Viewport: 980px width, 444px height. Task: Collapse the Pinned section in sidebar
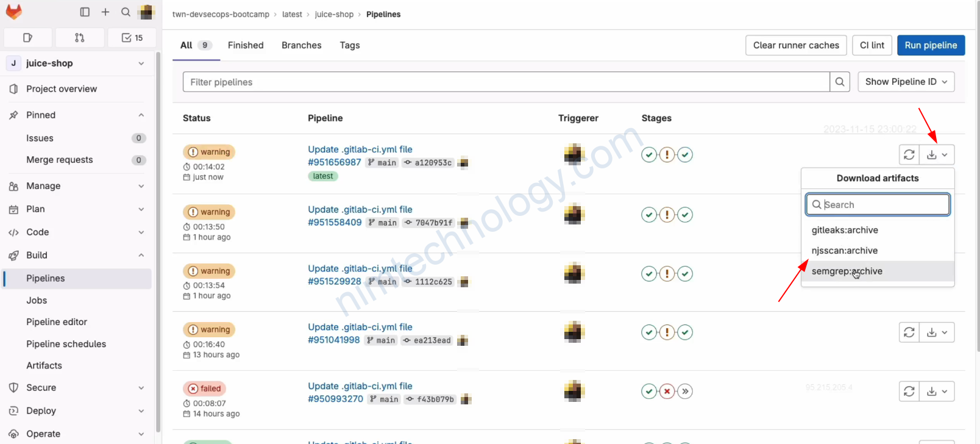tap(141, 115)
